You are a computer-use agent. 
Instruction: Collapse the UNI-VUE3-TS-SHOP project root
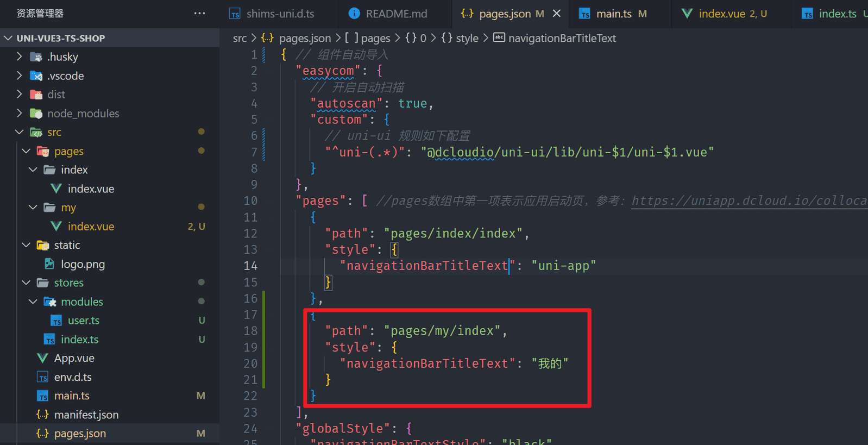point(8,38)
